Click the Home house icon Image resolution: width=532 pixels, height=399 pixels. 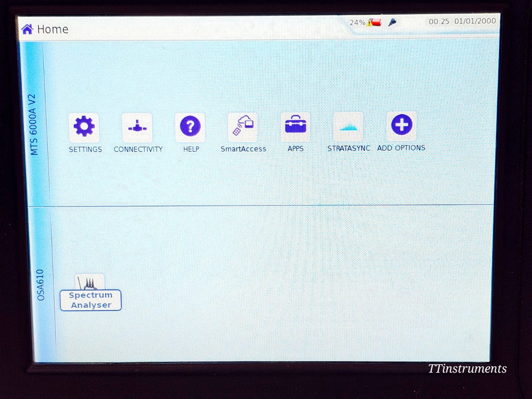tap(27, 29)
